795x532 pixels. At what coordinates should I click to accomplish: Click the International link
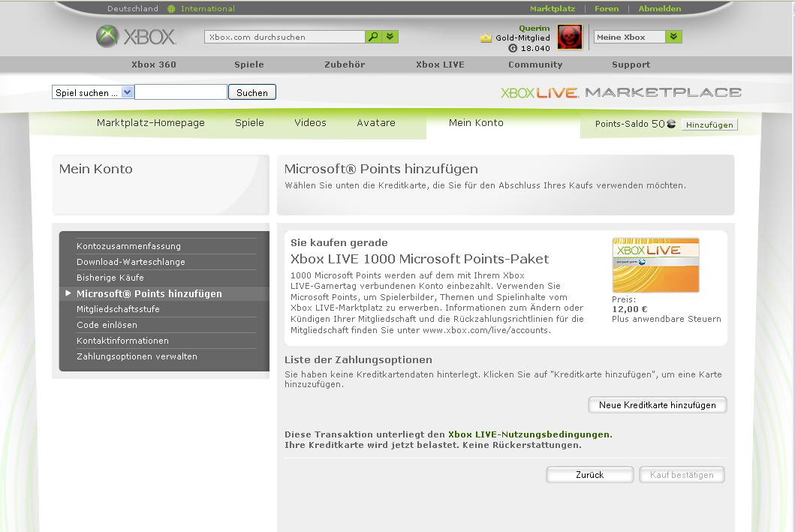pos(208,8)
